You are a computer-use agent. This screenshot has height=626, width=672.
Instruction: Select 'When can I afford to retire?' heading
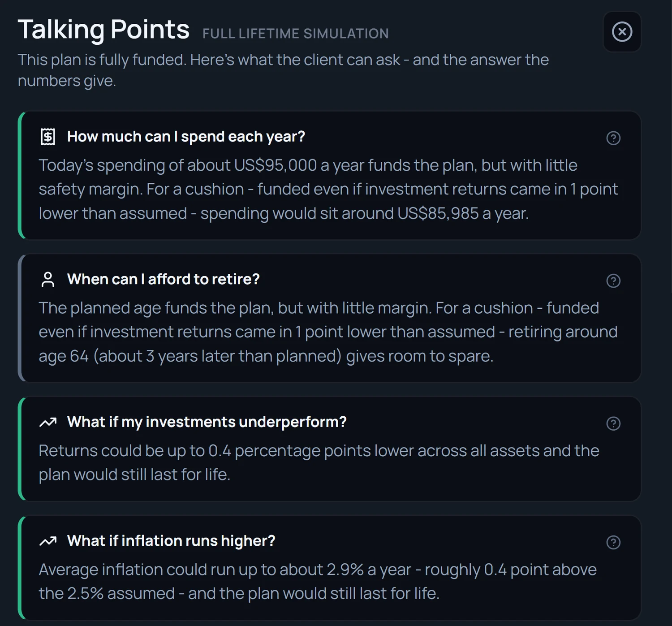coord(164,279)
